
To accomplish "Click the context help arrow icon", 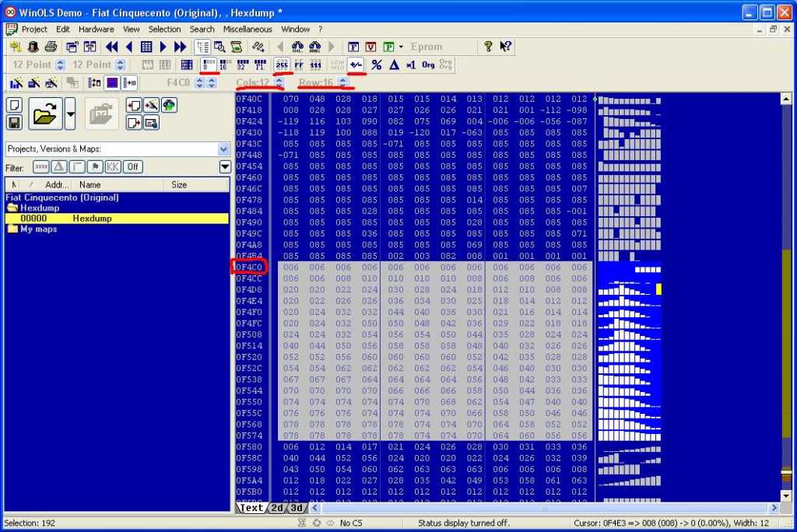I will (x=506, y=47).
